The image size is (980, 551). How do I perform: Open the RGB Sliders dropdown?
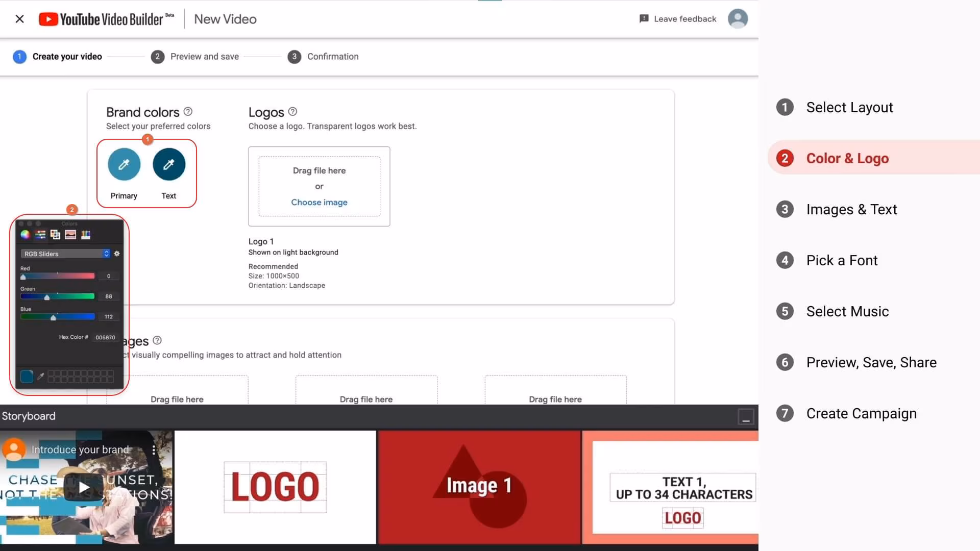(x=65, y=254)
